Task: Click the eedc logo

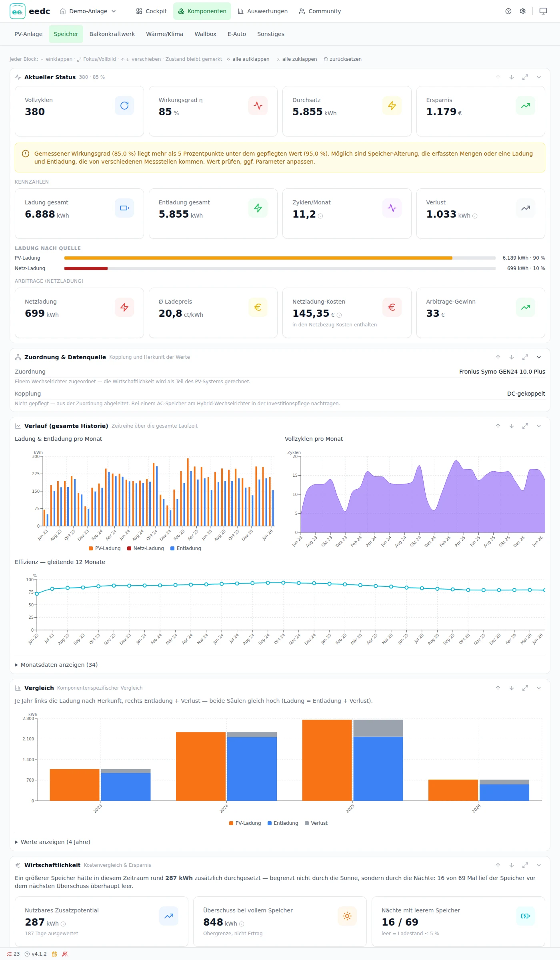Action: pos(30,11)
